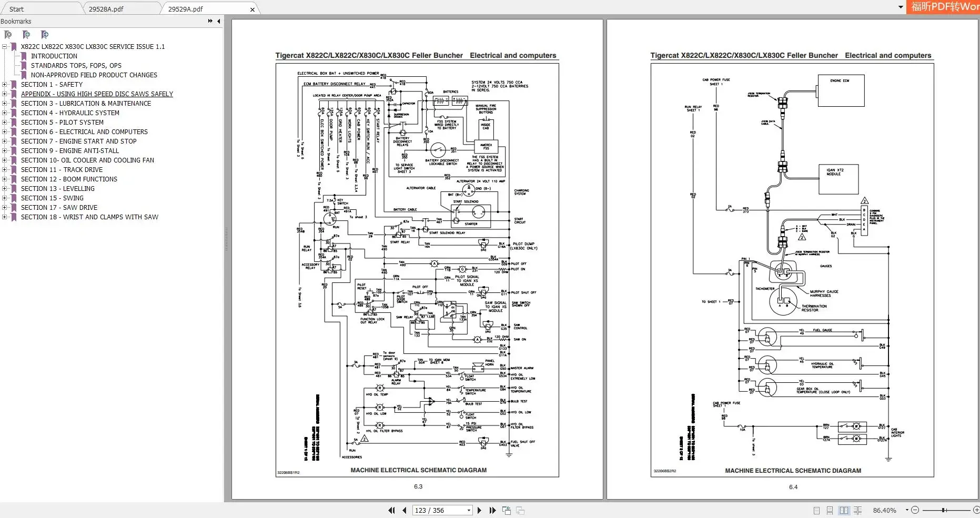980x518 pixels.
Task: Open APPENDIX - USING HIGH SPEED DISC SAWS SAFELY
Action: click(x=97, y=94)
